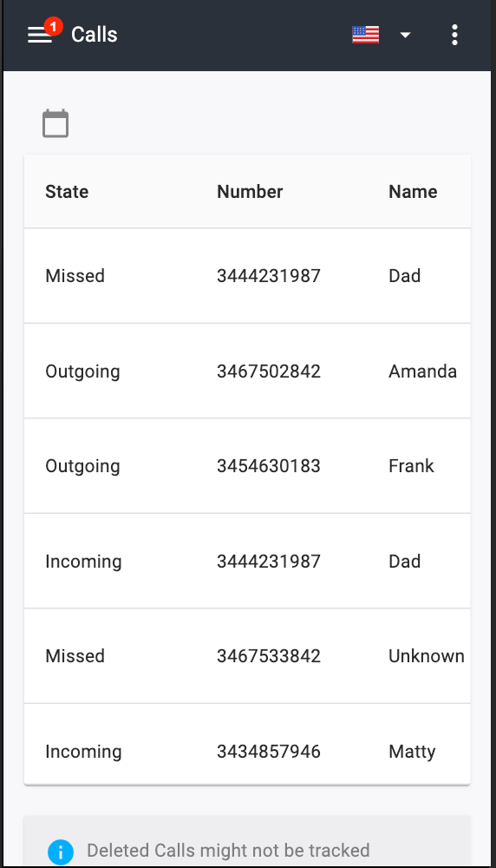Click number 3467533842 of Unknown caller
This screenshot has height=868, width=496.
pos(269,656)
